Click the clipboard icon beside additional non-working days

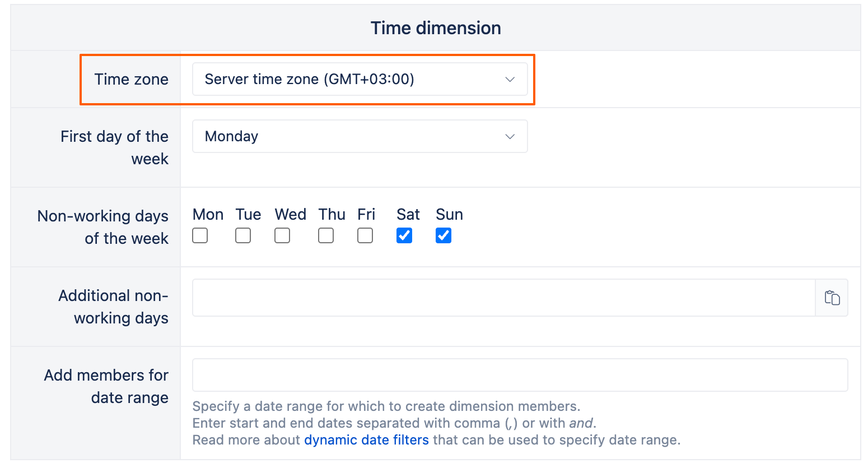[x=832, y=298]
